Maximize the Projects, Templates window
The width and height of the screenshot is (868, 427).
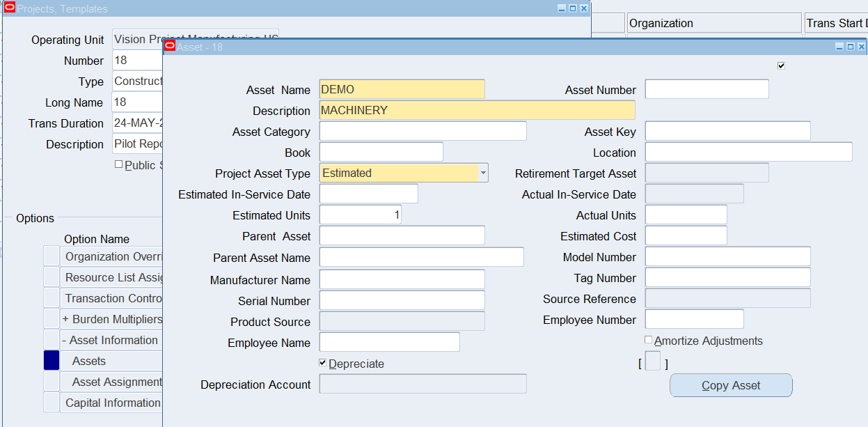tap(573, 8)
